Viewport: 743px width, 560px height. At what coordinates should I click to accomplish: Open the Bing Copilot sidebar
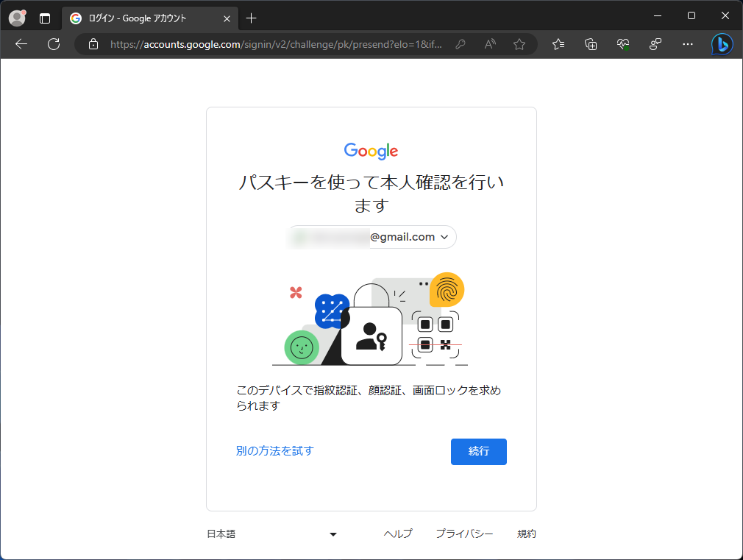click(722, 44)
